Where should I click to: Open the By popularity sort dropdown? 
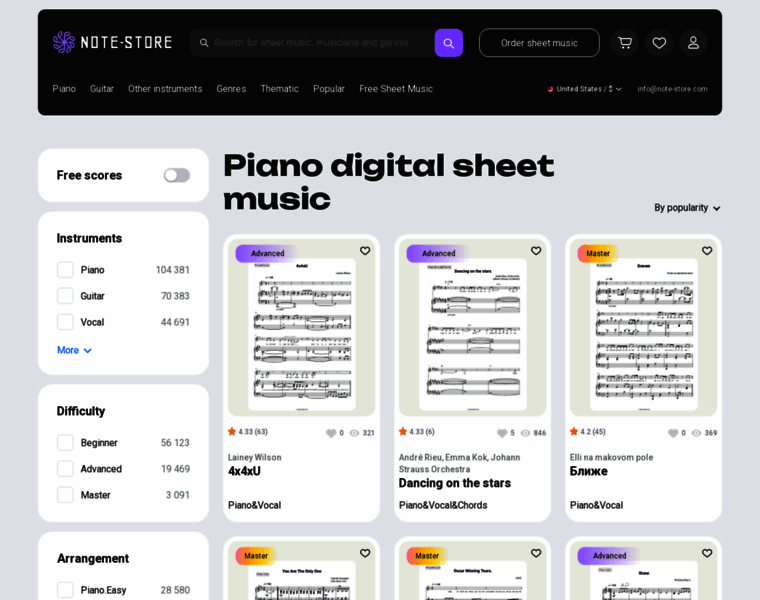tap(687, 208)
